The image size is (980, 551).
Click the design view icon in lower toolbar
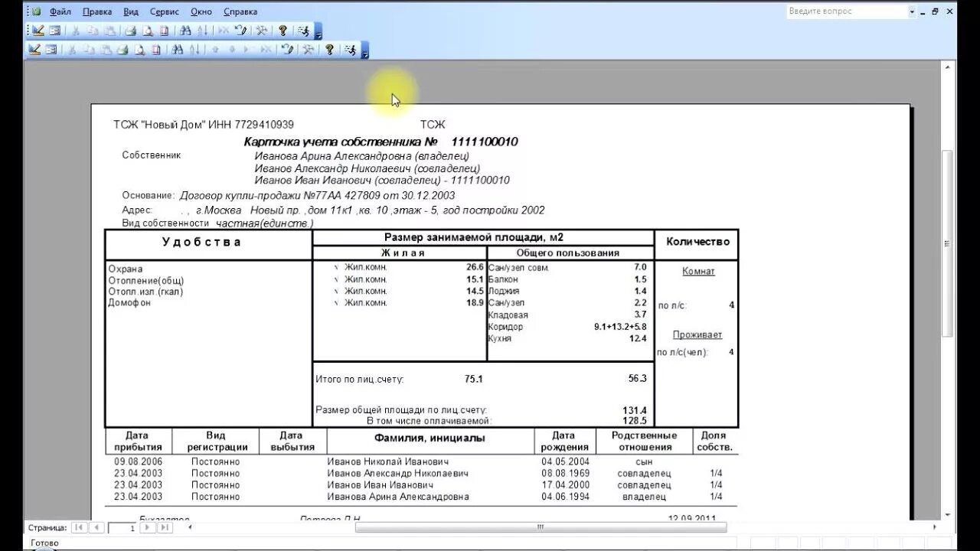coord(34,50)
